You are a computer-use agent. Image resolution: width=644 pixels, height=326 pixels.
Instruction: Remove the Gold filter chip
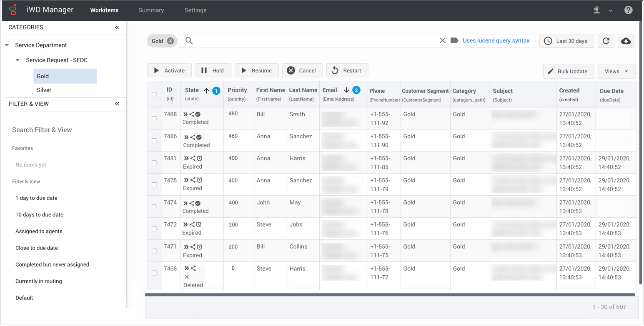coord(170,41)
